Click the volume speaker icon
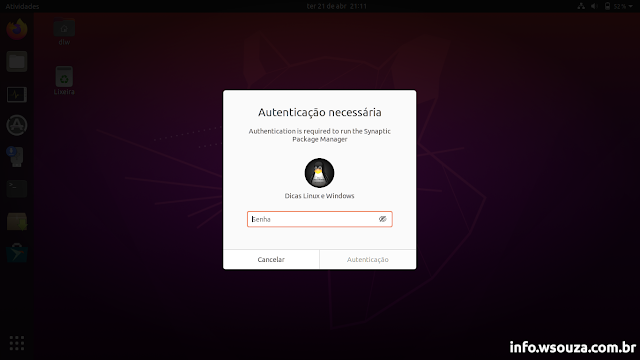Screen dimensions: 640x360 [x=594, y=6]
